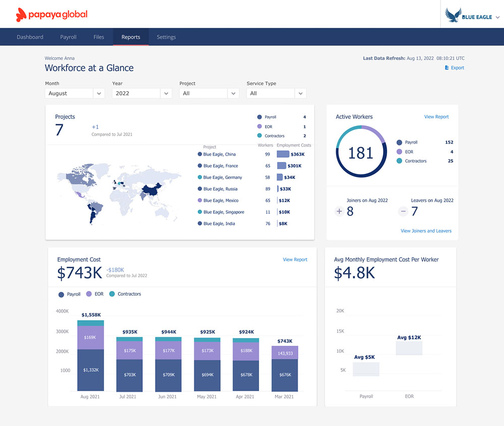The height and width of the screenshot is (426, 504).
Task: Click the minus icon beside Leavers on Aug 2022
Action: (x=403, y=211)
